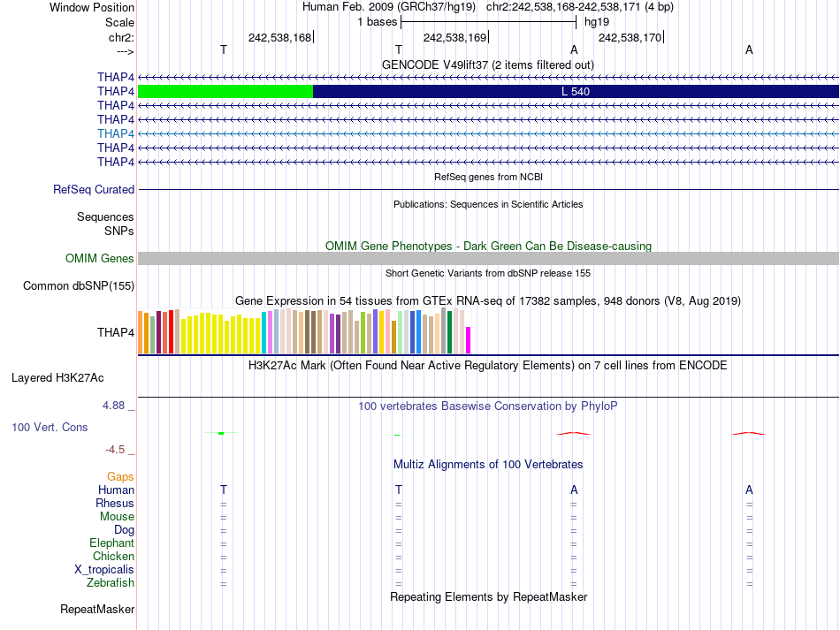Click the Window Position label
This screenshot has width=840, height=630.
[92, 7]
